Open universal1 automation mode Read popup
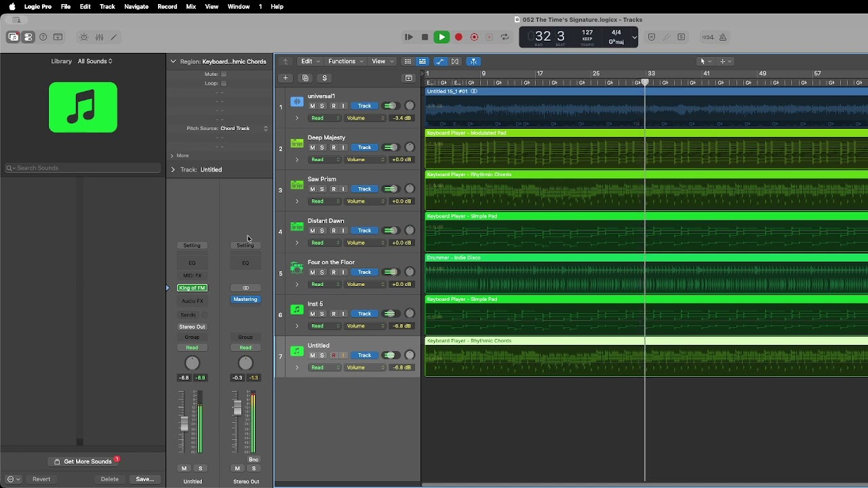The width and height of the screenshot is (868, 488). pos(325,119)
